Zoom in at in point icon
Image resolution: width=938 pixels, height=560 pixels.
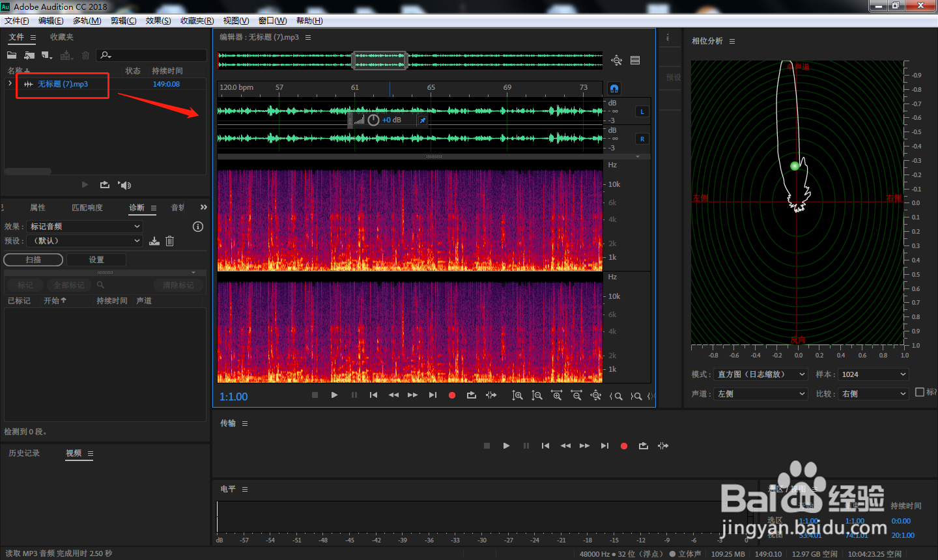click(616, 396)
